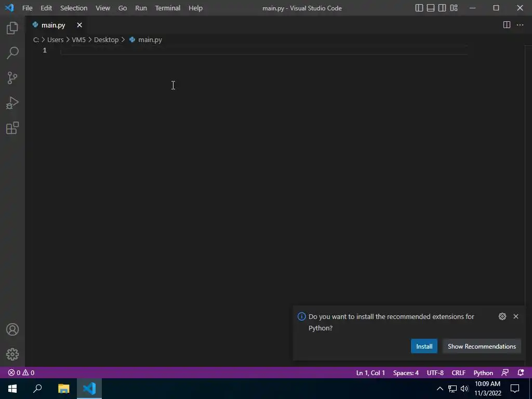Select language mode Python in status bar
The width and height of the screenshot is (532, 399).
(x=483, y=373)
